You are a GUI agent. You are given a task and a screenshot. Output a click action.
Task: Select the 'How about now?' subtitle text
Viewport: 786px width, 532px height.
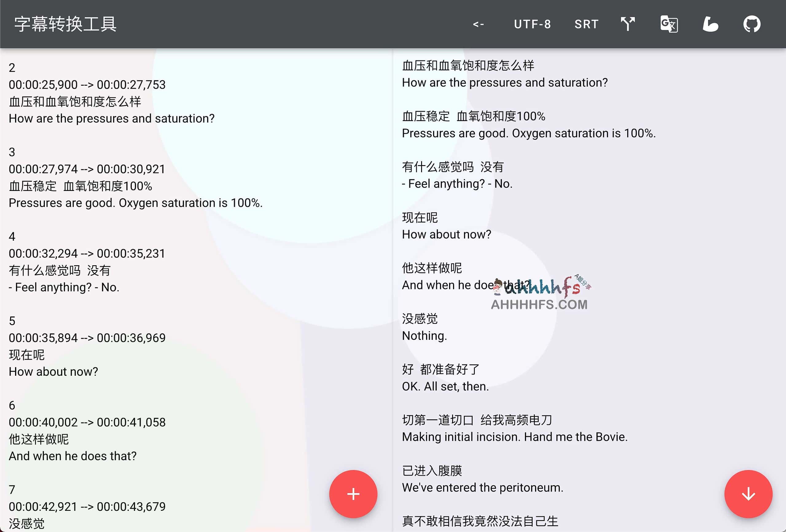pyautogui.click(x=53, y=371)
